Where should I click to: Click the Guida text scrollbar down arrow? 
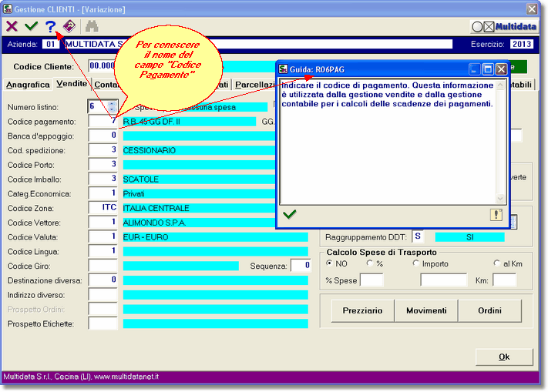500,199
